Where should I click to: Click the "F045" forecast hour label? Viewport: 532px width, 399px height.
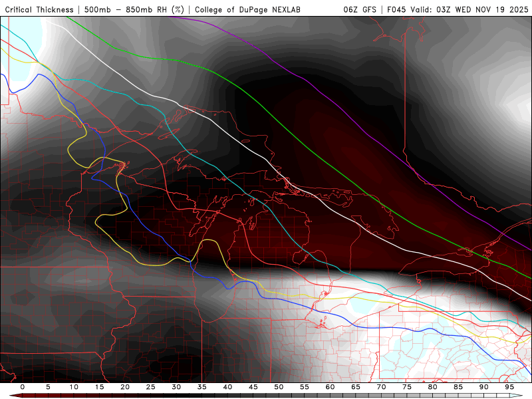point(396,9)
